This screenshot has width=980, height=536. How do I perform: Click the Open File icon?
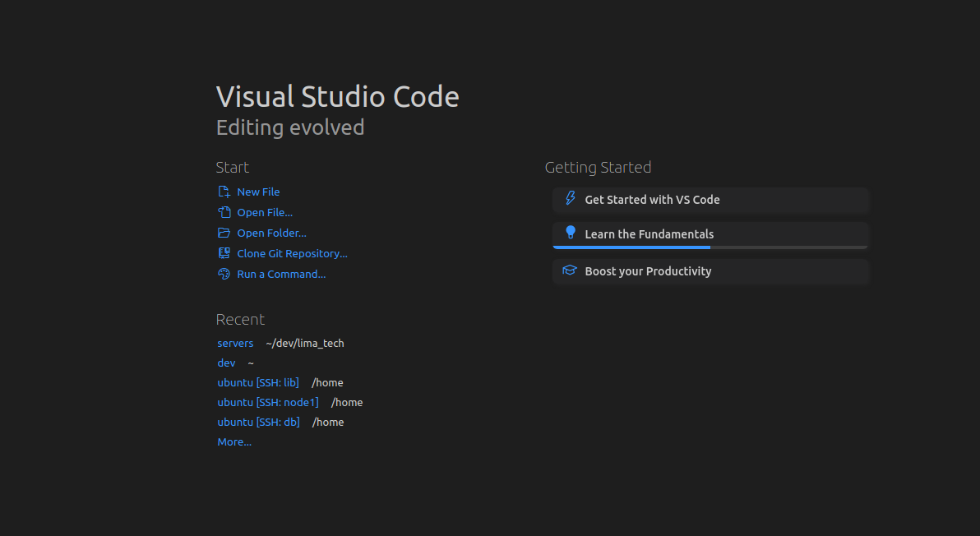pos(224,212)
